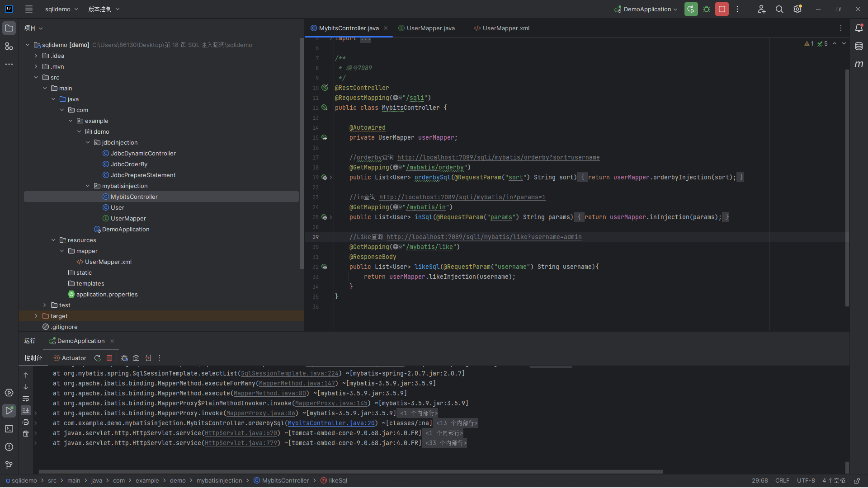Click the console horizontal scrollbar
The width and height of the screenshot is (868, 488).
(x=350, y=472)
